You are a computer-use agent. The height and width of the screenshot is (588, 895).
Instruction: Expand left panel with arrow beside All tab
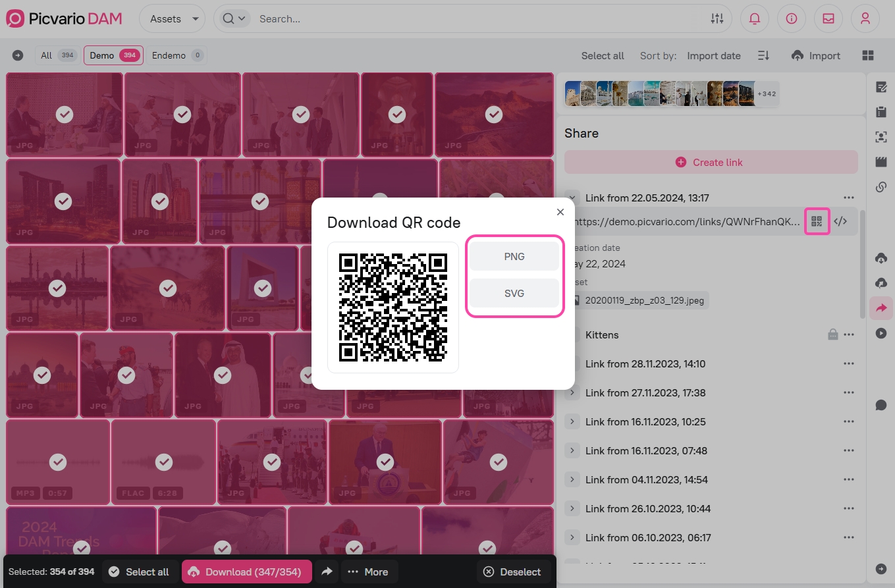(x=18, y=55)
